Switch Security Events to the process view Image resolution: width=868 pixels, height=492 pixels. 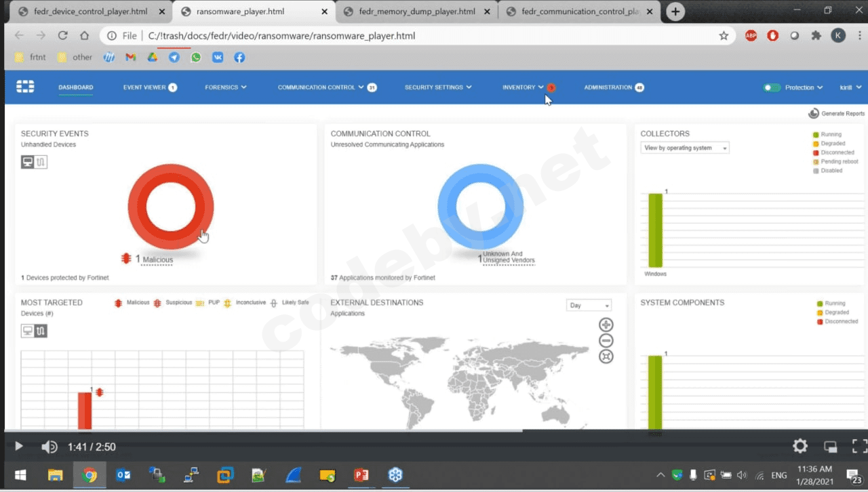41,162
